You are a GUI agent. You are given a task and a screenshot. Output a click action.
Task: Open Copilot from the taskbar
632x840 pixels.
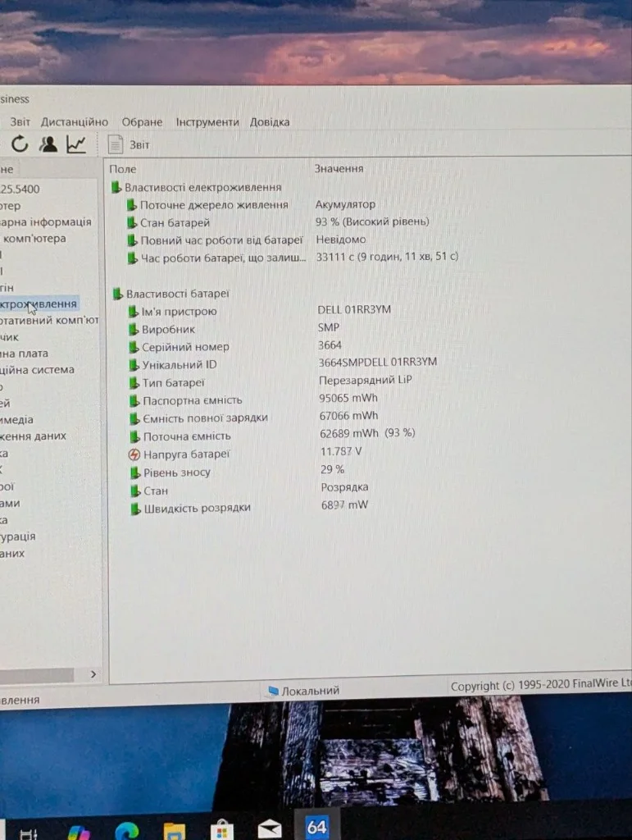click(x=80, y=832)
